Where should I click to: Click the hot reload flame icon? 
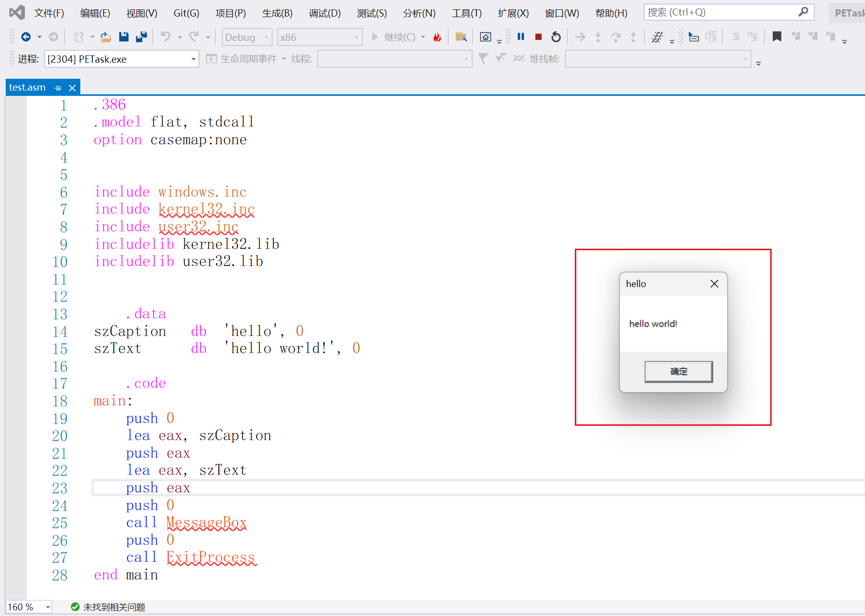[x=437, y=37]
